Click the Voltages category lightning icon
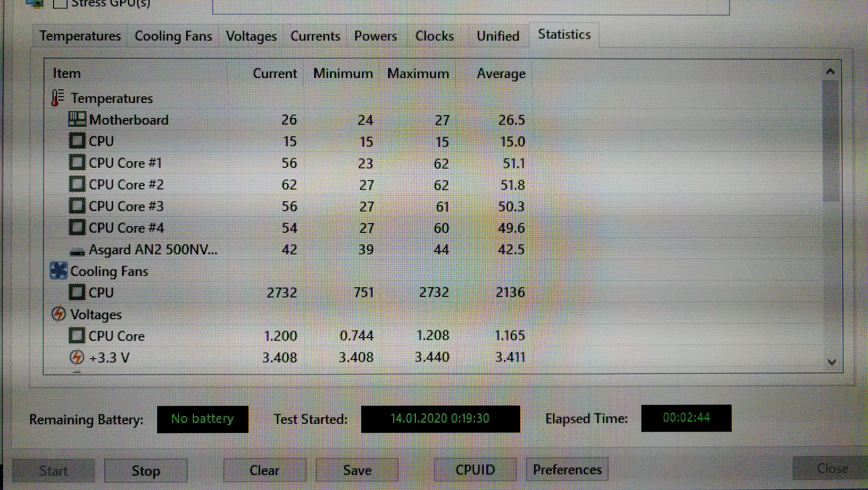 tap(59, 314)
